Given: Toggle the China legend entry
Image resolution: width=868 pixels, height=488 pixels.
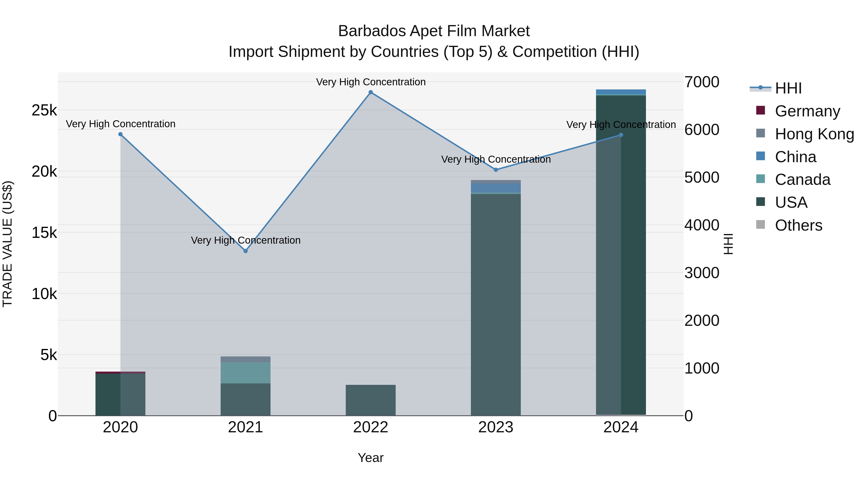Looking at the screenshot, I should click(786, 157).
